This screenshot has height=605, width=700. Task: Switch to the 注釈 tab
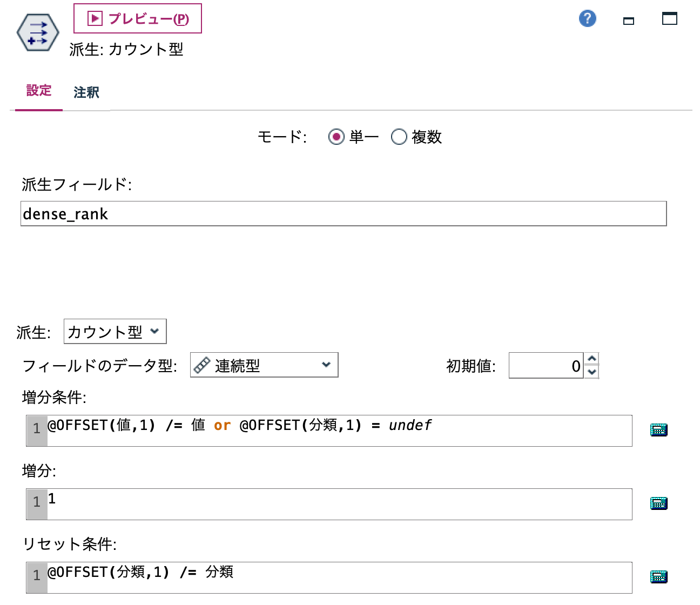[86, 92]
